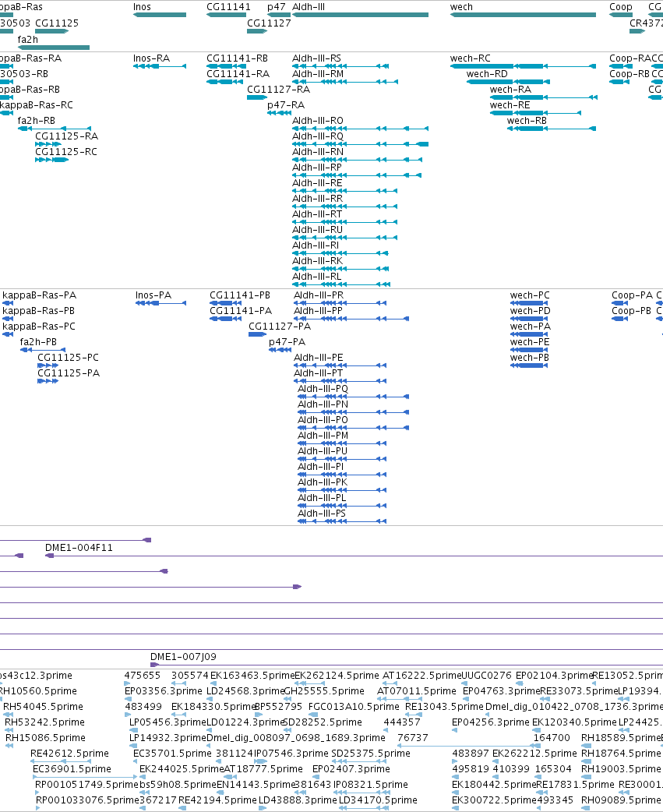Viewport: 663px width, 812px height.
Task: Select the Aldh-III-RL transcript
Action: pos(341,284)
